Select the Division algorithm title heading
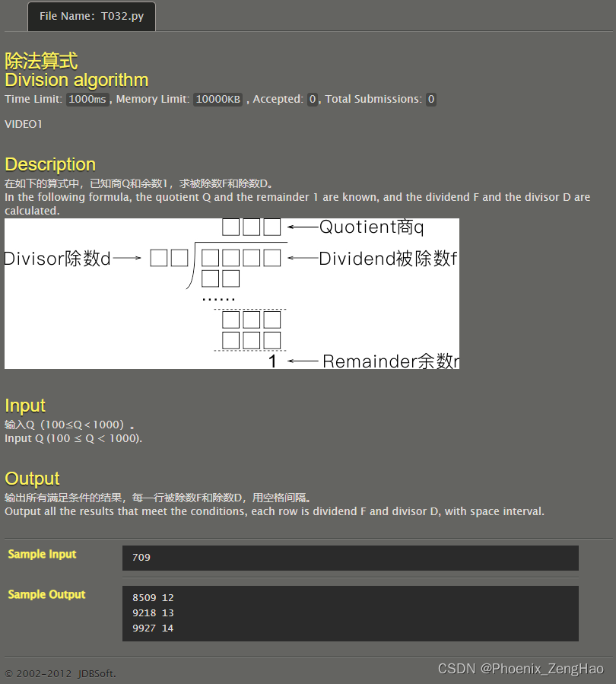The height and width of the screenshot is (684, 616). pos(76,80)
